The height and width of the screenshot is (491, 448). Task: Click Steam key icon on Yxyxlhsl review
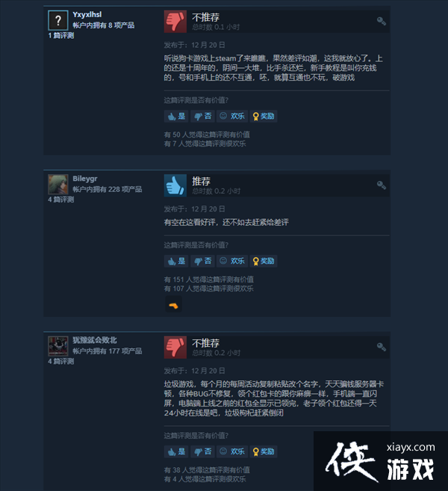tap(381, 21)
